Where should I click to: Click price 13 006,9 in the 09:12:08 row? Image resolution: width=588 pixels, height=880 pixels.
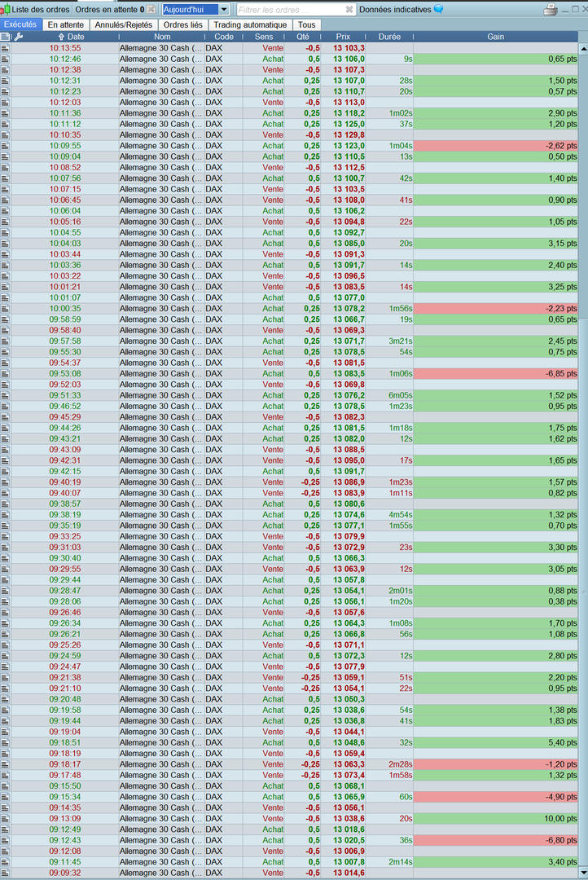coord(349,851)
